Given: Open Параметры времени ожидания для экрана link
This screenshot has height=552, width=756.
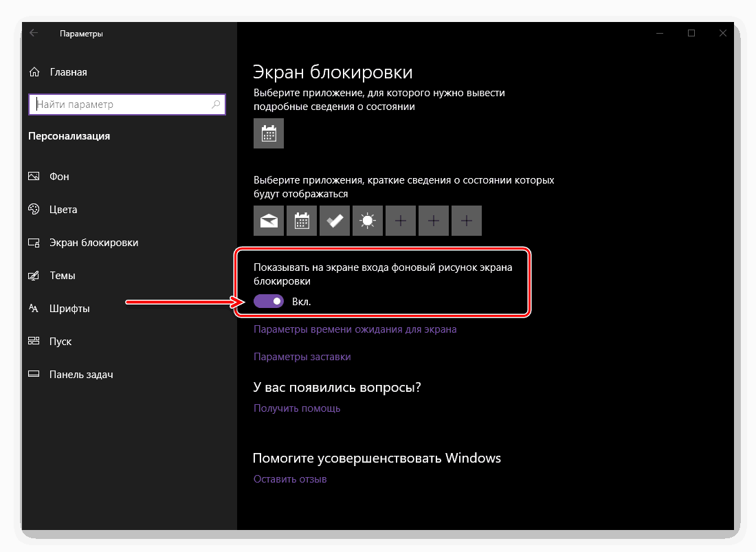Looking at the screenshot, I should [x=355, y=329].
